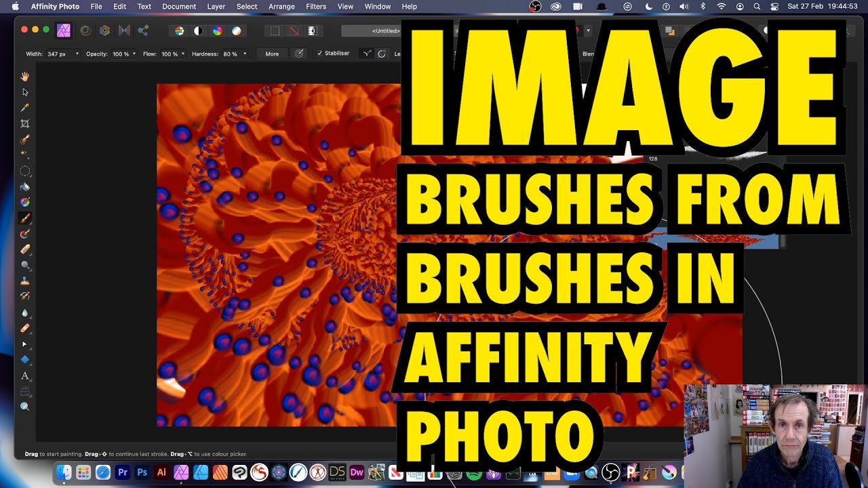Open Illustrator from the dock
The image size is (868, 488).
[x=161, y=472]
